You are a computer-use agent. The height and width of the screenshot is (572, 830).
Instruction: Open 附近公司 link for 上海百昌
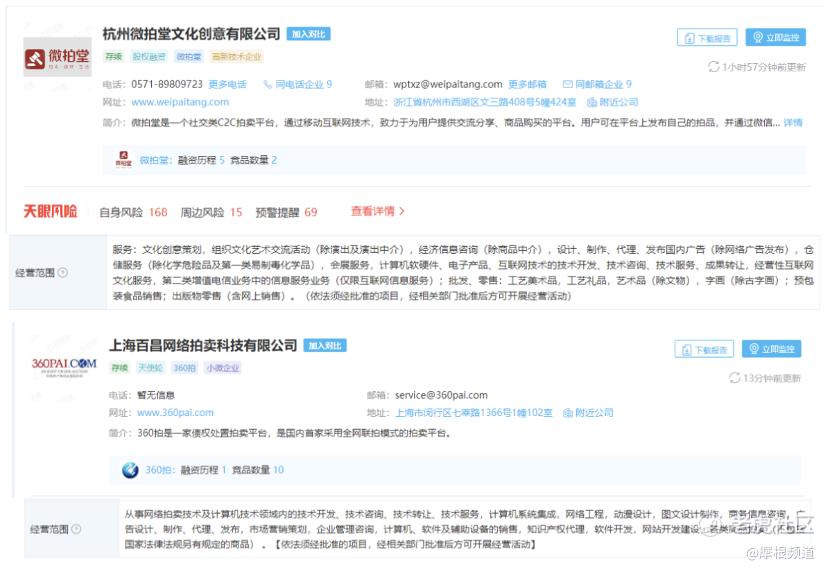coord(594,413)
